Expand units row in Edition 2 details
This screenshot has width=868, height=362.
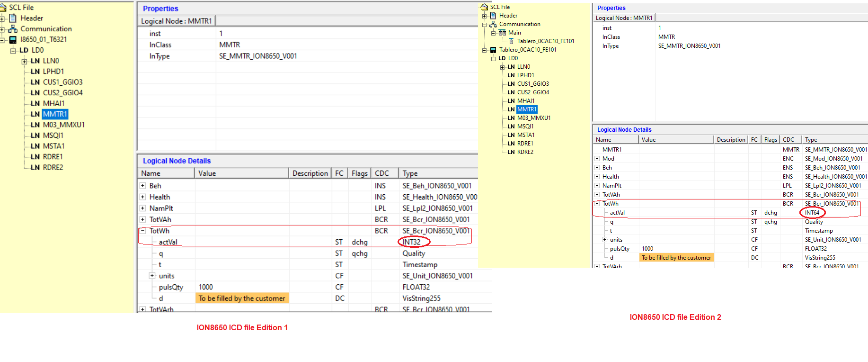604,240
